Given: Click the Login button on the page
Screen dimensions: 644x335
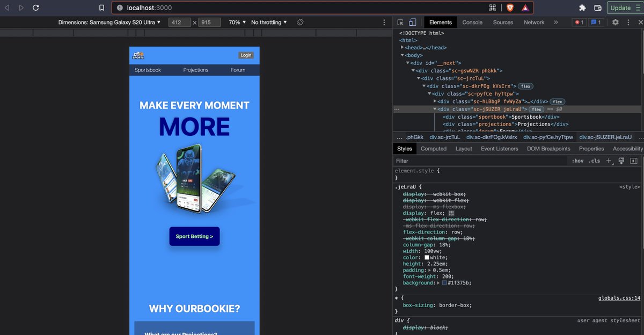Looking at the screenshot, I should tap(246, 55).
